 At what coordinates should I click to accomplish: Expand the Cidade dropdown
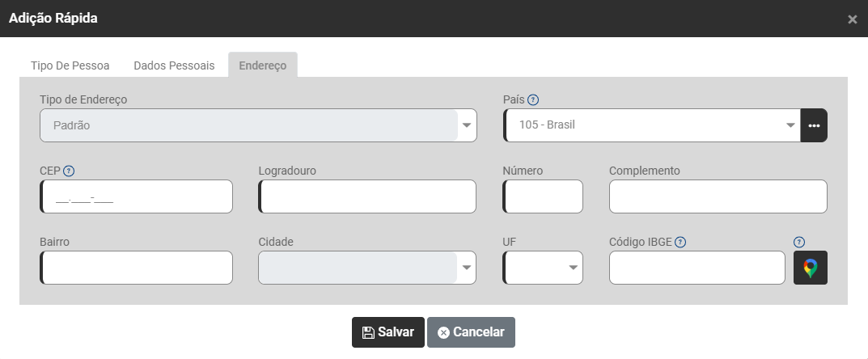467,268
